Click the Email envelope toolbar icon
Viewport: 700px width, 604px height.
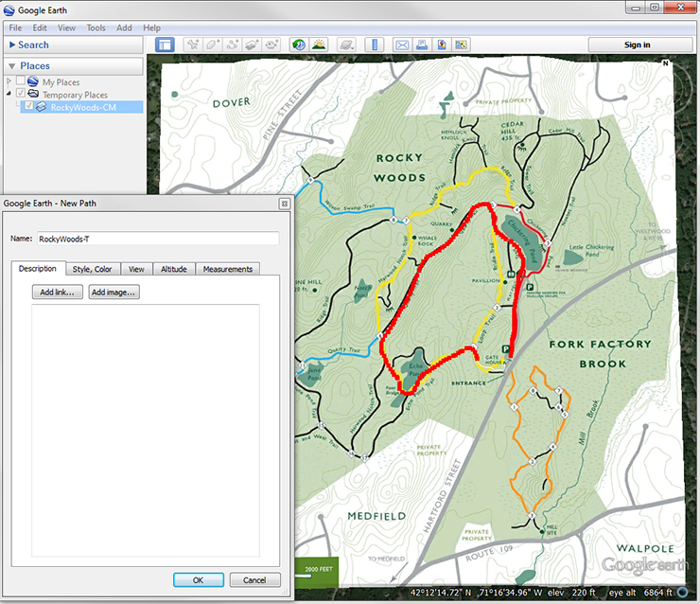[402, 44]
